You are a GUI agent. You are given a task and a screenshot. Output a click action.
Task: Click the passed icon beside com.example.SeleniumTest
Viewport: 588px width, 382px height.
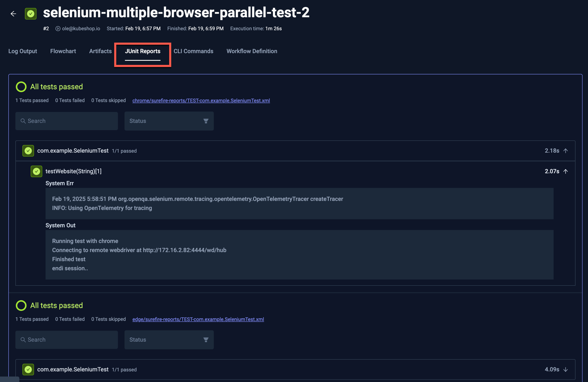28,150
